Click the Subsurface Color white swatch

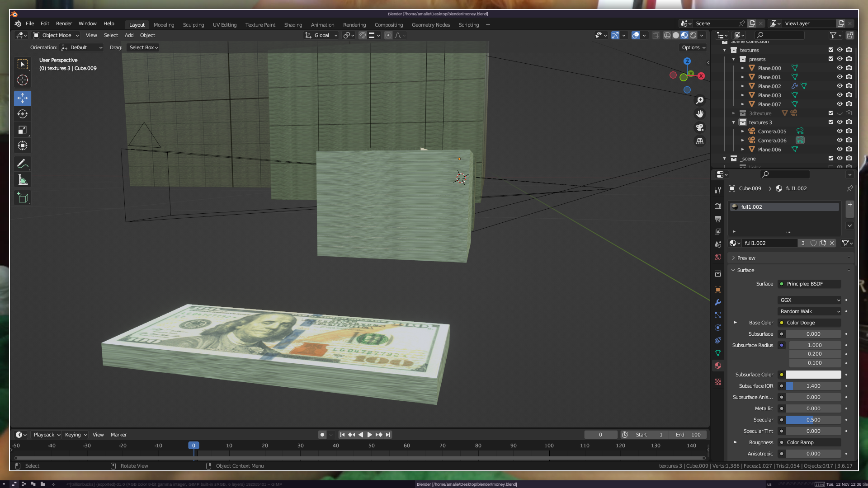tap(813, 375)
